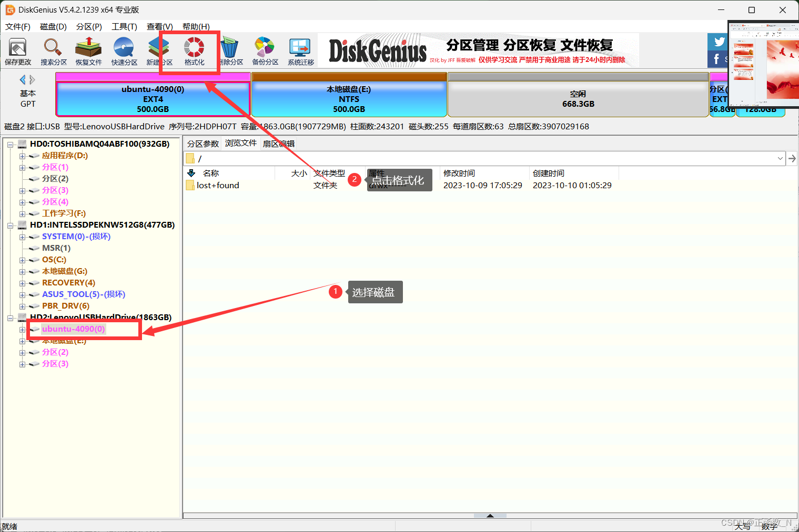Click the bottom panel expand arrow handle

click(490, 516)
